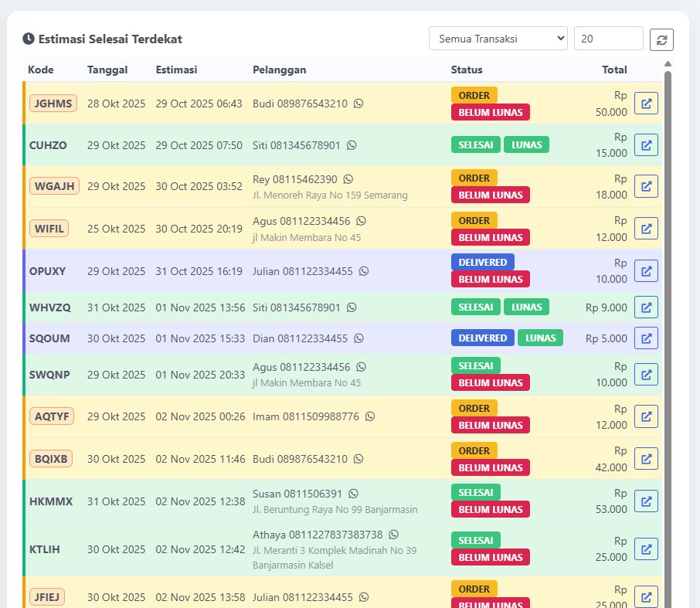700x608 pixels.
Task: Click the WGAJH order code badge
Action: click(x=54, y=186)
